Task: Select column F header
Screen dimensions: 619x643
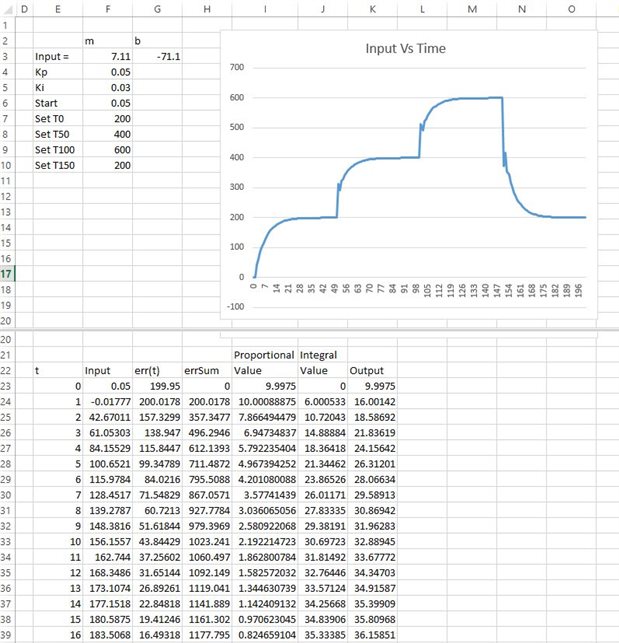Action: (107, 9)
